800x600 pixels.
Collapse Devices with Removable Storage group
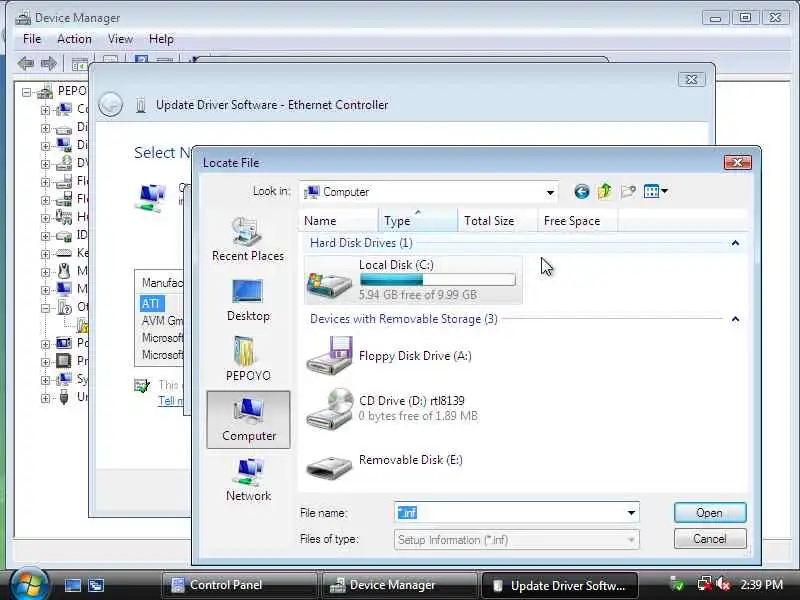point(735,319)
